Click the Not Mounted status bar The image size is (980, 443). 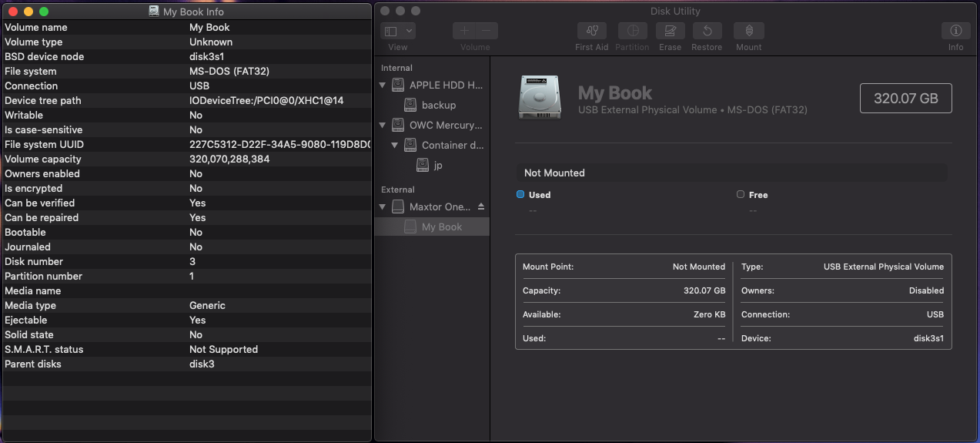click(x=731, y=173)
